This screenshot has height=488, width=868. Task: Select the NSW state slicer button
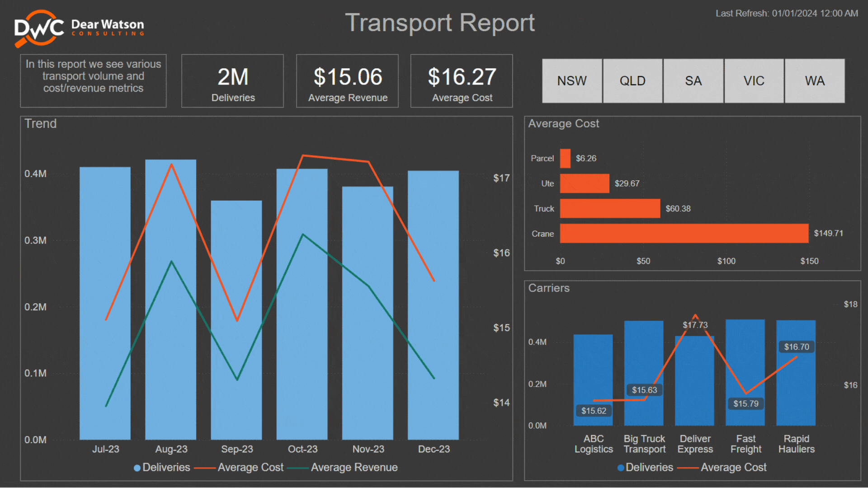(x=571, y=81)
